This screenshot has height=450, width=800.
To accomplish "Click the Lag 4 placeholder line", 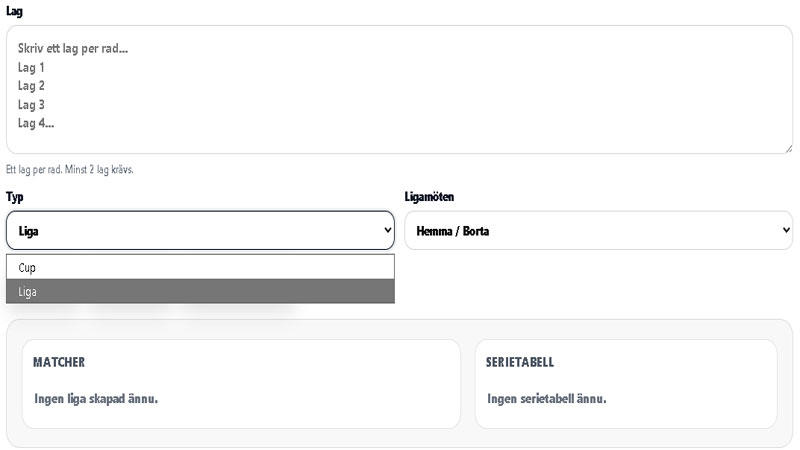I will [x=36, y=123].
